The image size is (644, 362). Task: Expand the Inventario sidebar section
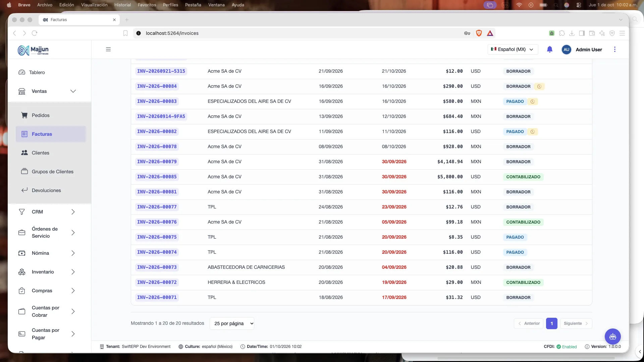point(49,272)
